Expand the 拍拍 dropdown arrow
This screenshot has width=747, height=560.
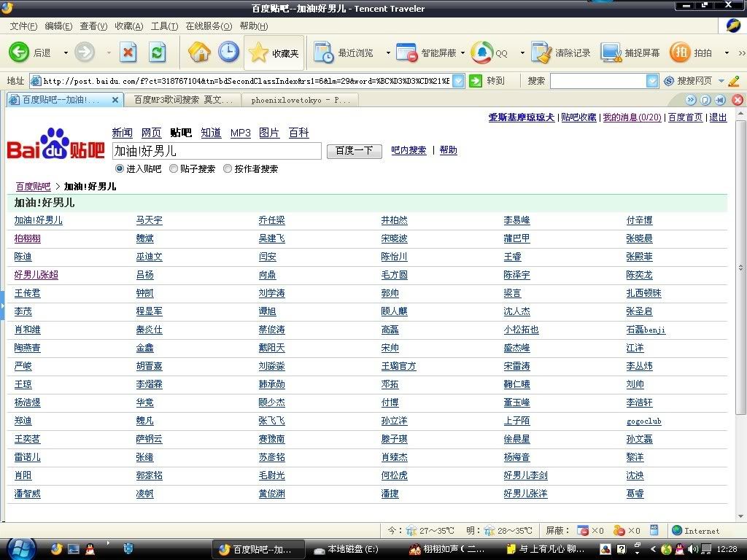pos(727,52)
